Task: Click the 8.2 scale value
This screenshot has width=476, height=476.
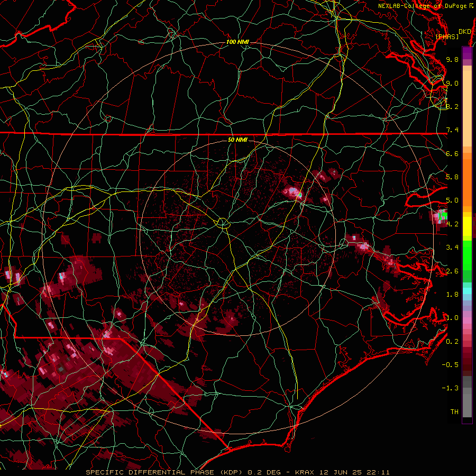Action: [x=452, y=106]
